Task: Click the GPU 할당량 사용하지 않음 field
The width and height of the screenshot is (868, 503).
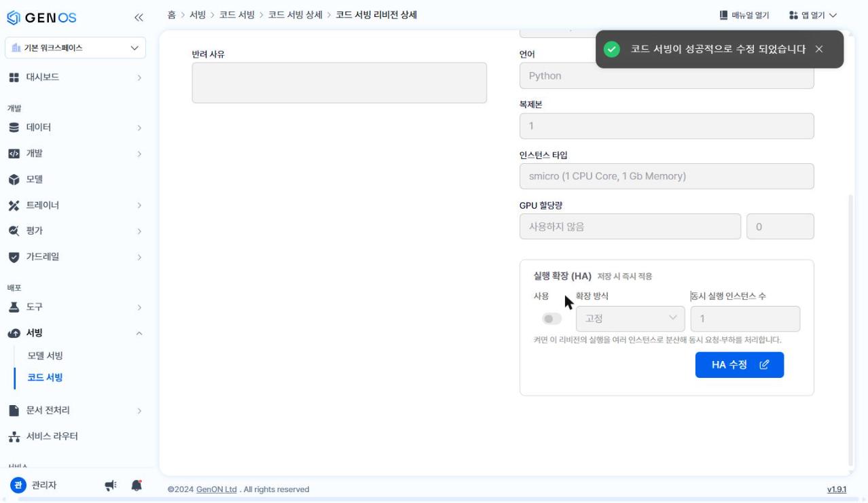Action: pos(630,226)
